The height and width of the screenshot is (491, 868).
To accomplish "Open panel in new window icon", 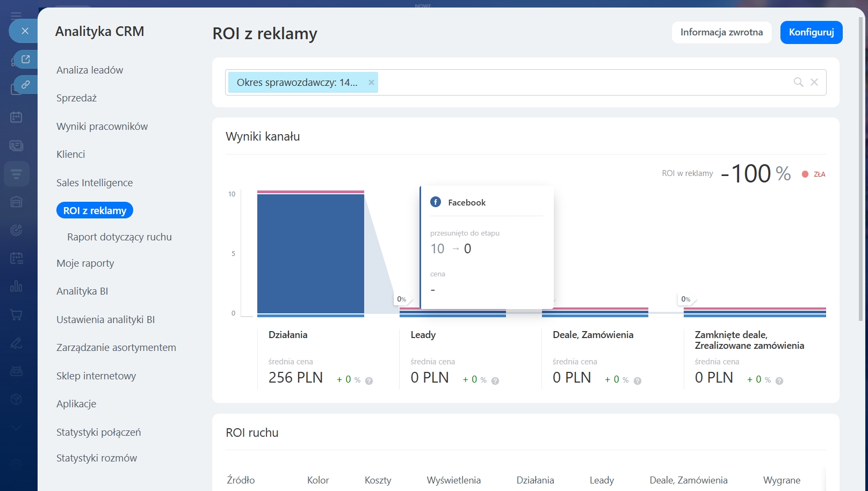I will click(25, 59).
